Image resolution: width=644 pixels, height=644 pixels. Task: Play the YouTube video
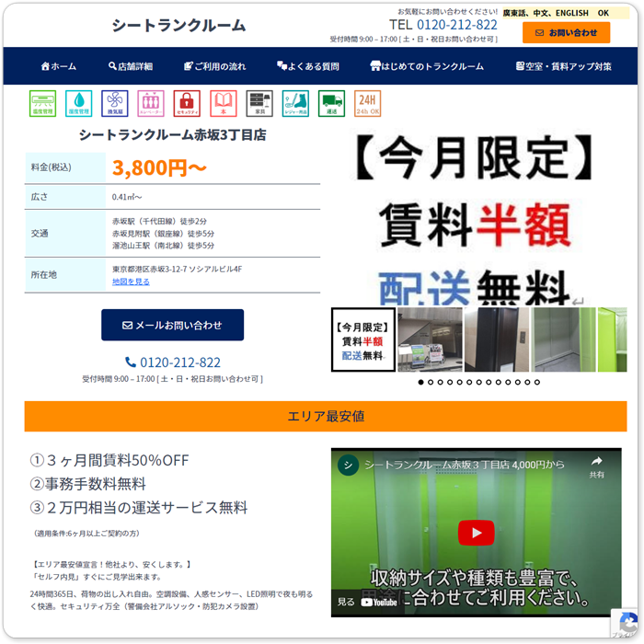[x=476, y=533]
